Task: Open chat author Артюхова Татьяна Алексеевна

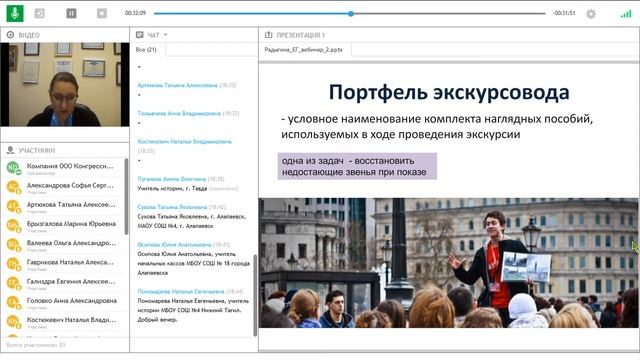Action: click(178, 85)
